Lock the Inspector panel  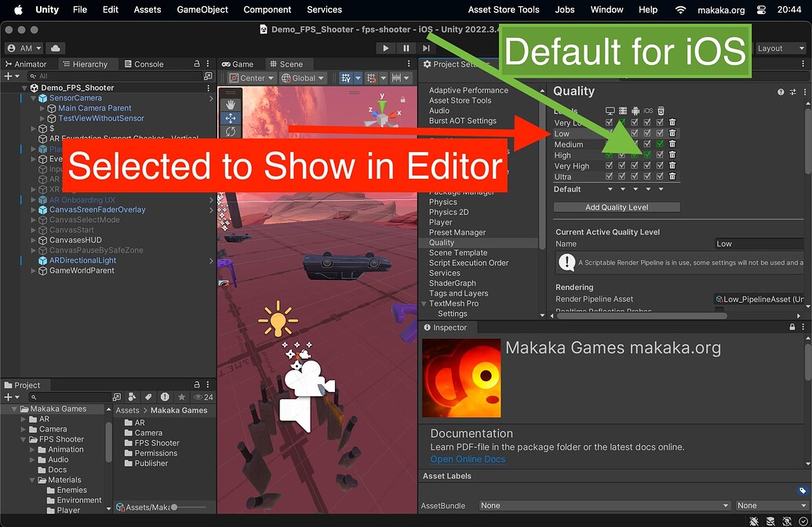click(792, 327)
